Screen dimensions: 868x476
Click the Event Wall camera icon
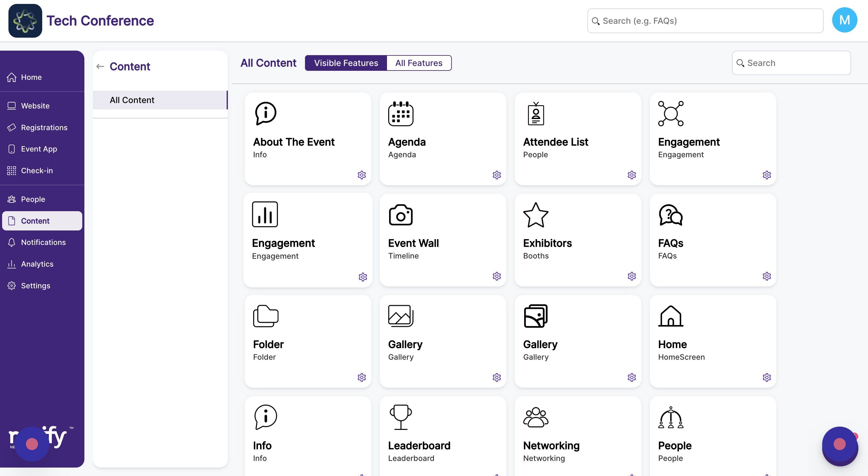(401, 215)
